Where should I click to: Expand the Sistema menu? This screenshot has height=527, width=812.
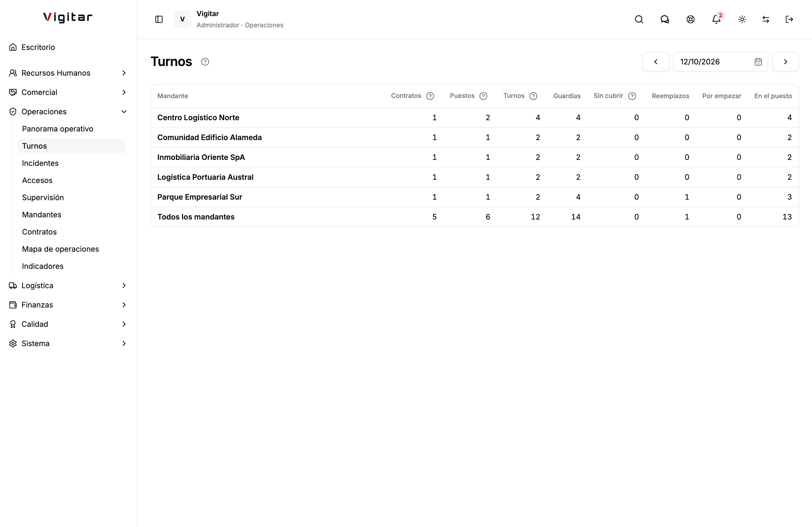click(x=68, y=344)
